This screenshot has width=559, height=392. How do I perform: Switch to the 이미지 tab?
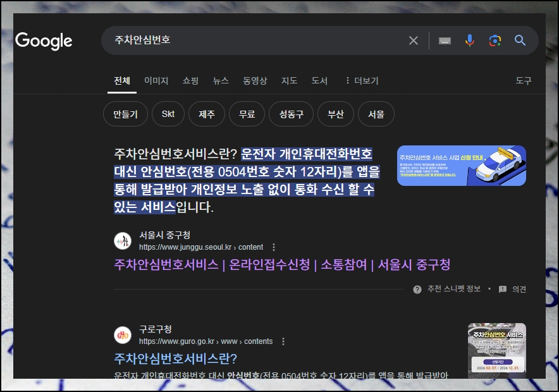click(156, 80)
